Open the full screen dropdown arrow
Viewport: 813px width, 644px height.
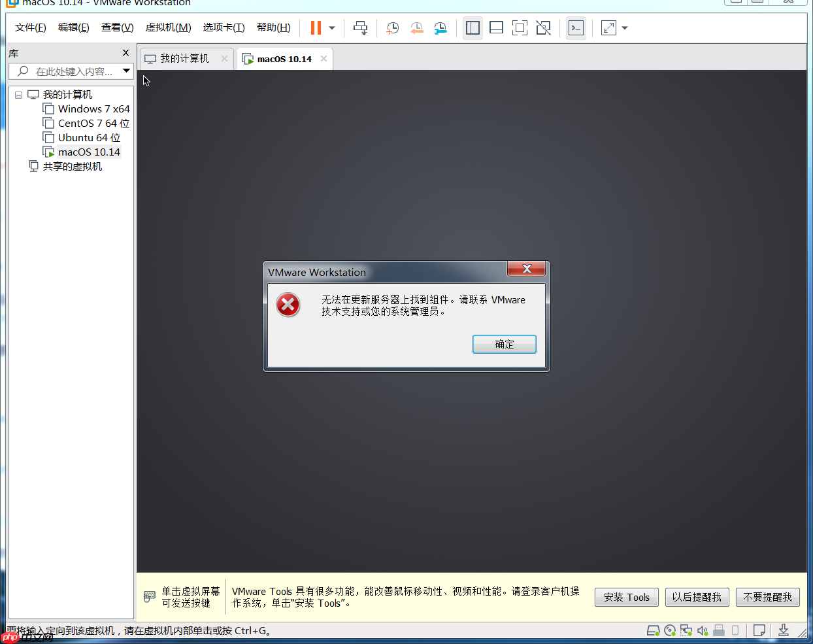pos(625,27)
